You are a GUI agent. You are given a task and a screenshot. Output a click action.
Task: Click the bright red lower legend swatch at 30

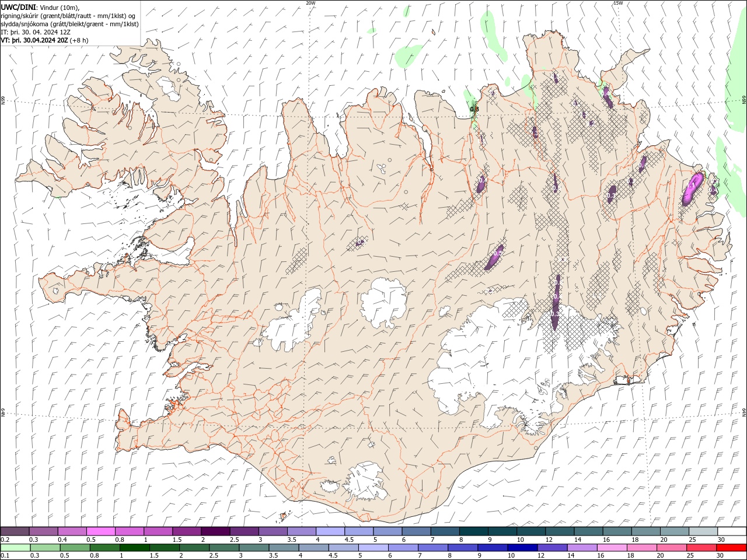731,548
